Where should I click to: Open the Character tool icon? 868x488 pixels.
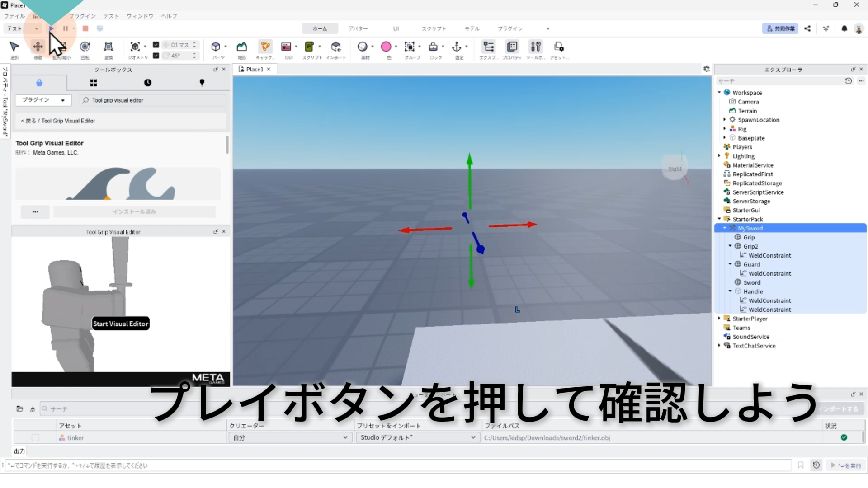[x=265, y=47]
